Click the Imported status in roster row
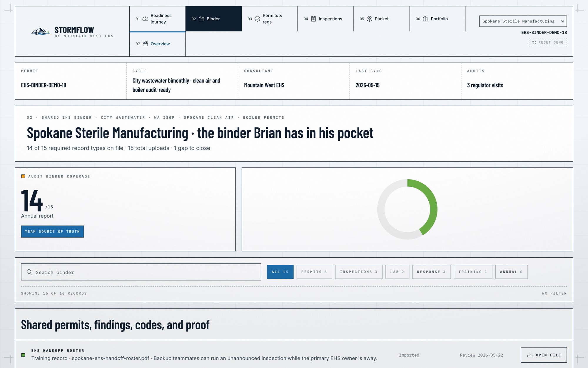The height and width of the screenshot is (368, 588). tap(409, 355)
